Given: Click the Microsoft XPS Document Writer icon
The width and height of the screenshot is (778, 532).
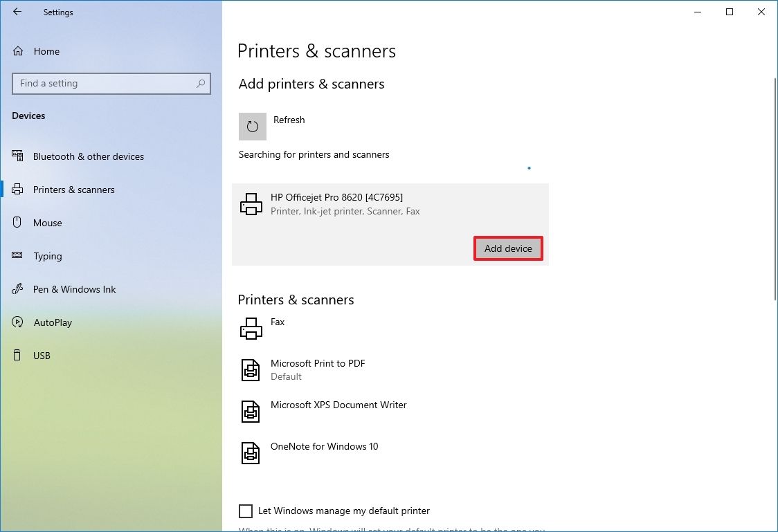Looking at the screenshot, I should (250, 412).
